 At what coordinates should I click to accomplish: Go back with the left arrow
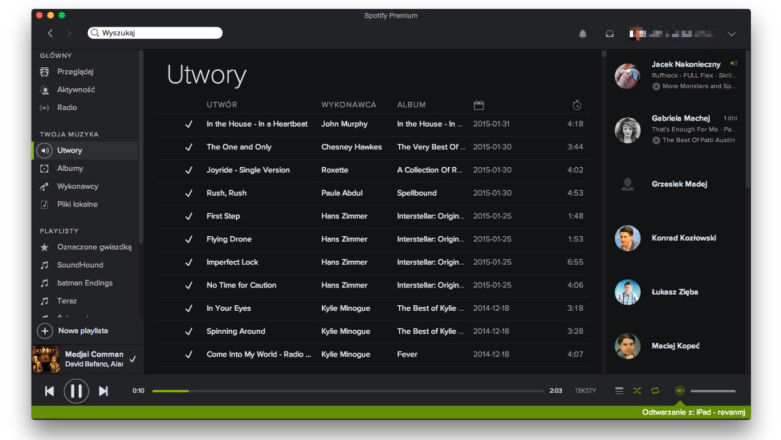pyautogui.click(x=50, y=33)
